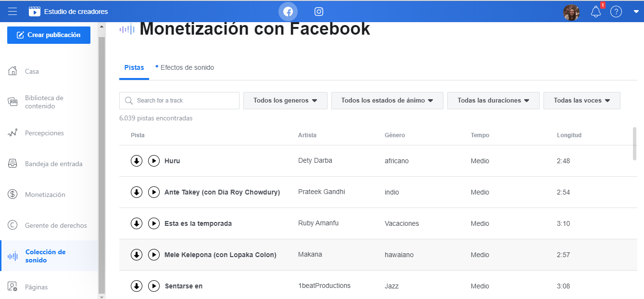Open Gerente de derechos in sidebar
The width and height of the screenshot is (644, 299).
[x=49, y=225]
